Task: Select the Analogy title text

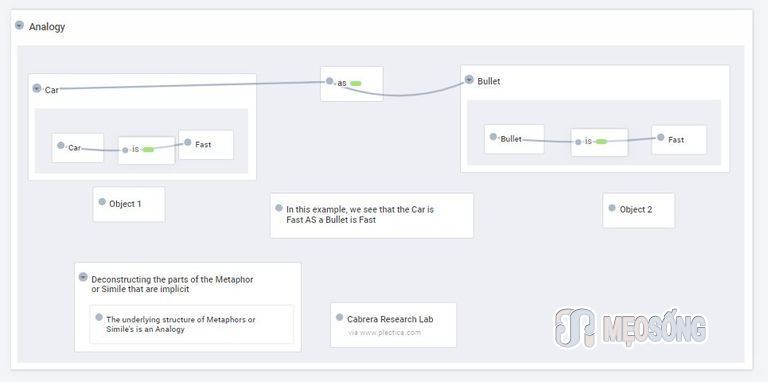Action: (47, 27)
